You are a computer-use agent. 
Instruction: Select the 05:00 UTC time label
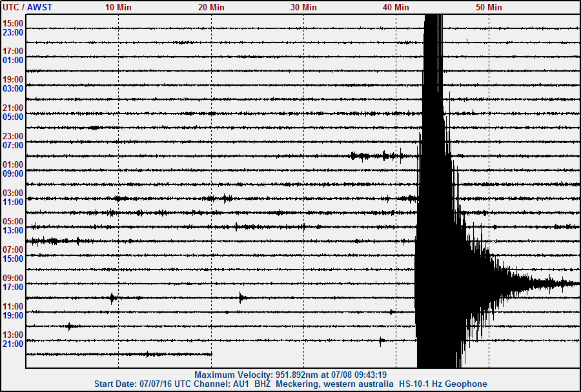[x=13, y=221]
